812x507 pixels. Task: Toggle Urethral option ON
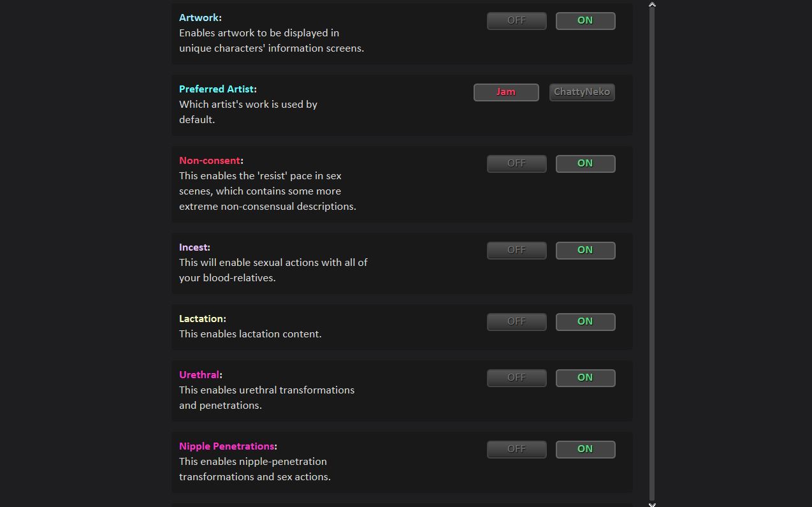tap(585, 378)
